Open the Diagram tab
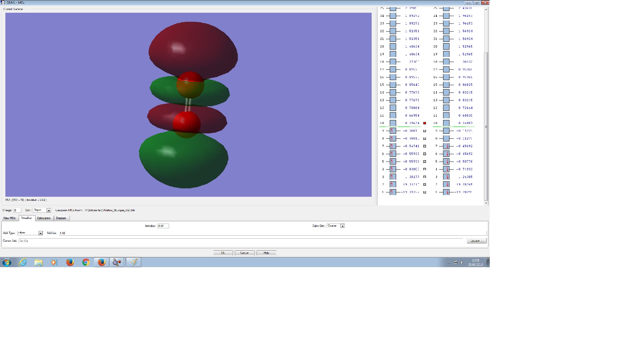 61,218
